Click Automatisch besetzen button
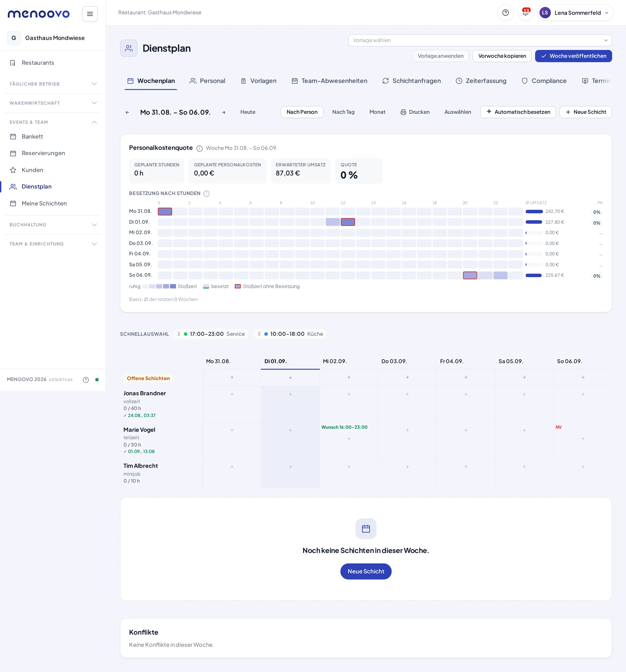Image resolution: width=626 pixels, height=672 pixels. (518, 112)
